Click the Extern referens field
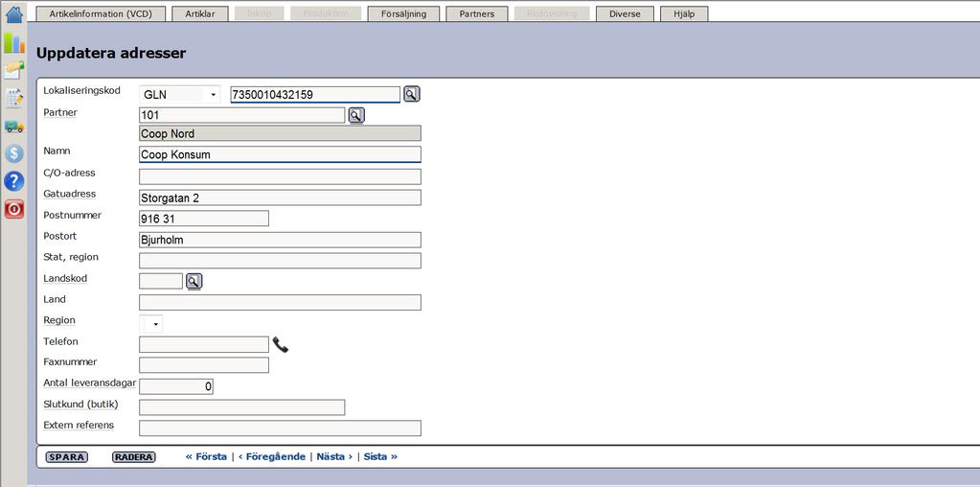980x487 pixels. point(280,429)
